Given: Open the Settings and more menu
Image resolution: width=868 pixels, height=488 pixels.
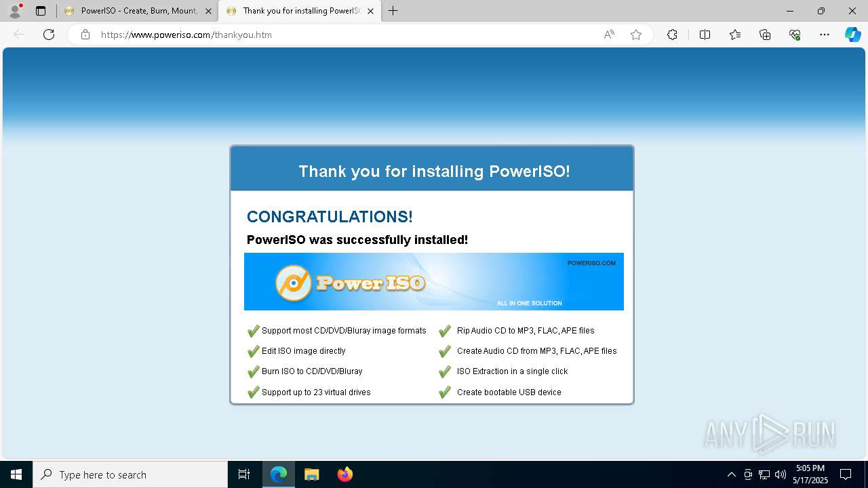Looking at the screenshot, I should [825, 35].
